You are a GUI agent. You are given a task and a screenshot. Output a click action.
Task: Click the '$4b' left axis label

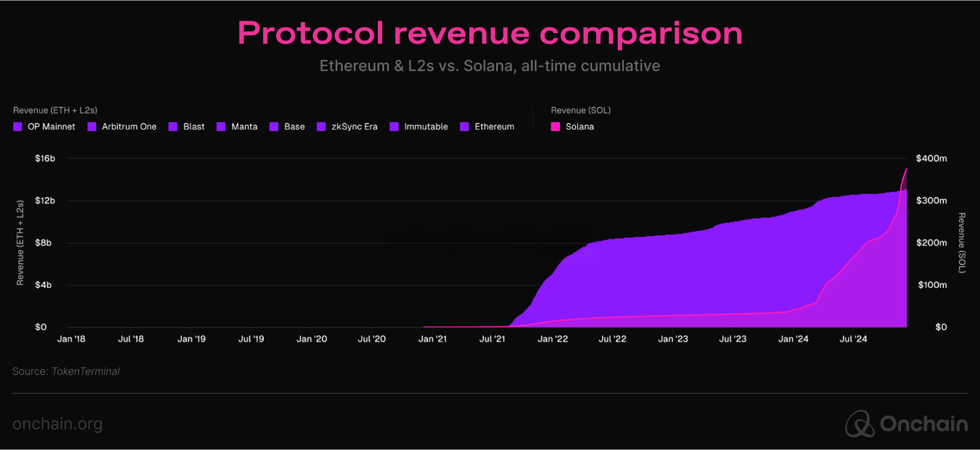(43, 285)
